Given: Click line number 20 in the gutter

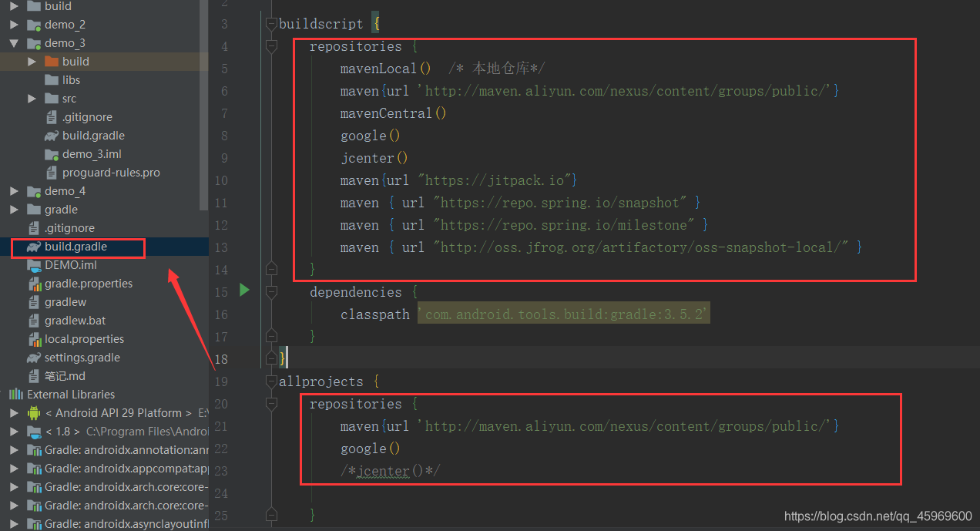Looking at the screenshot, I should point(221,403).
